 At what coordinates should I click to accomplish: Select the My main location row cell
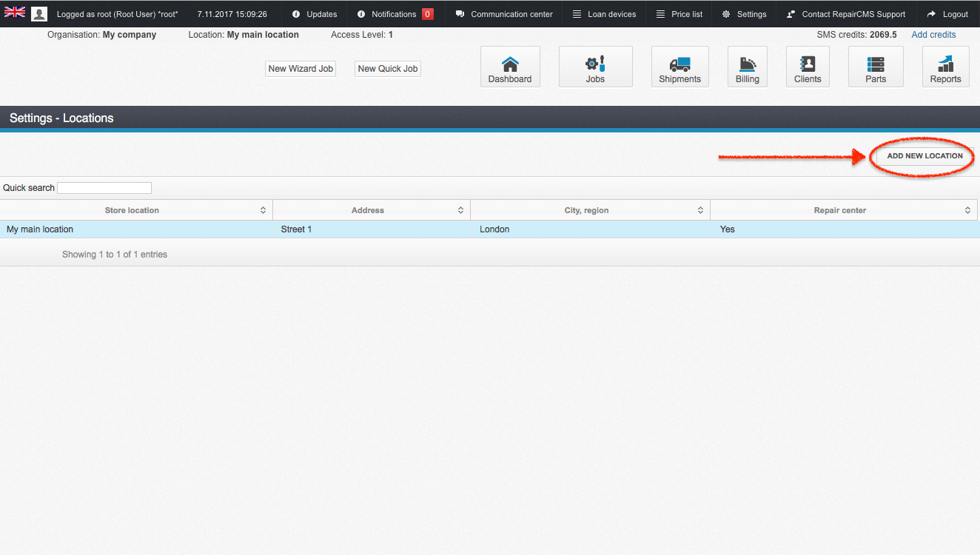[x=136, y=229]
